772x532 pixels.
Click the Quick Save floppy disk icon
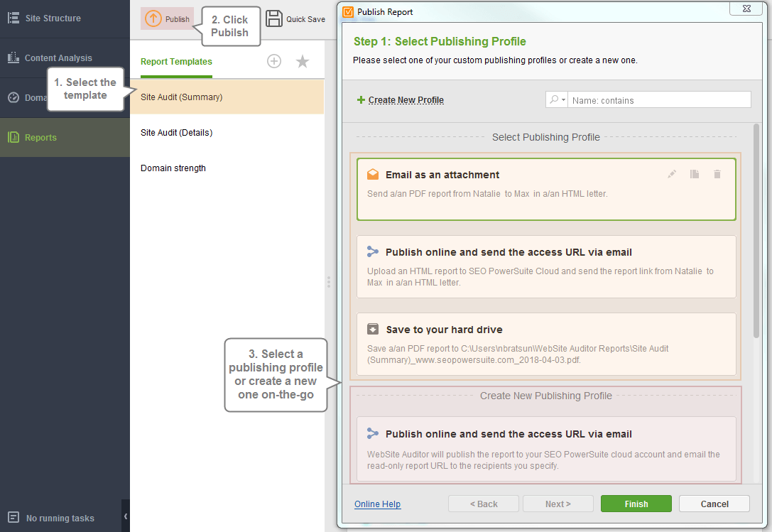274,18
